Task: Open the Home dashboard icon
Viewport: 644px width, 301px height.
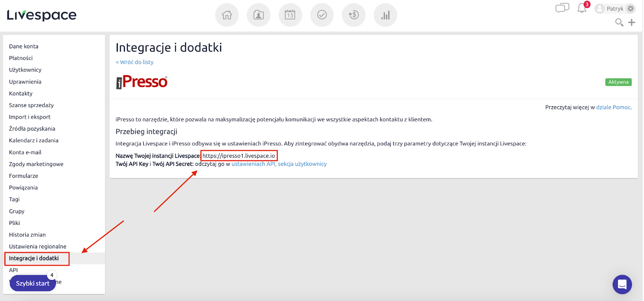Action: click(x=227, y=15)
